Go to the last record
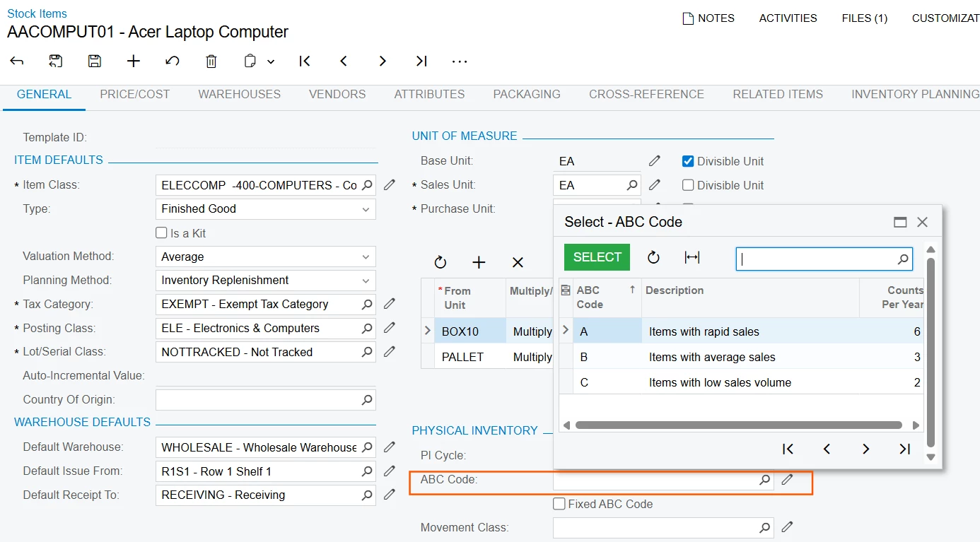This screenshot has height=542, width=980. coord(421,61)
